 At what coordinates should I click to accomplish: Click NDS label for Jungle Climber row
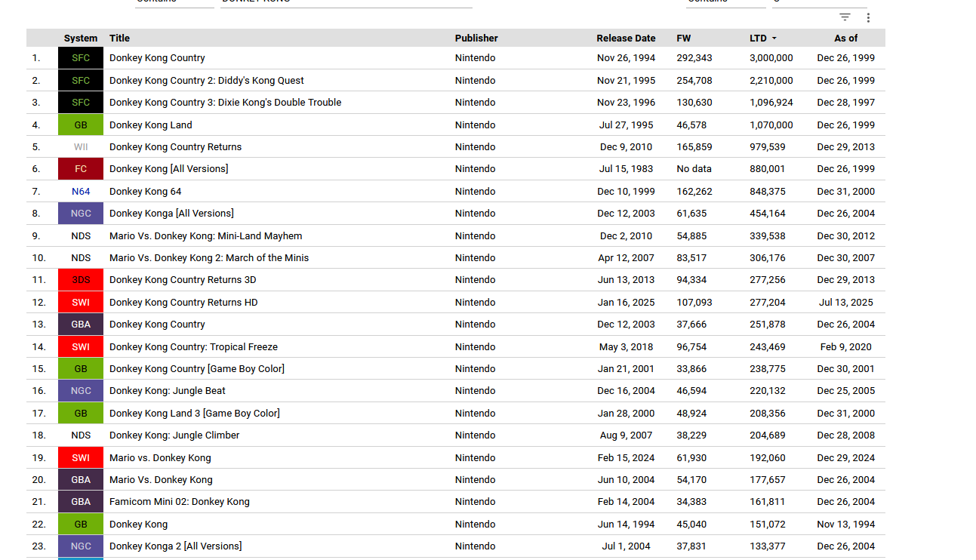pyautogui.click(x=81, y=435)
